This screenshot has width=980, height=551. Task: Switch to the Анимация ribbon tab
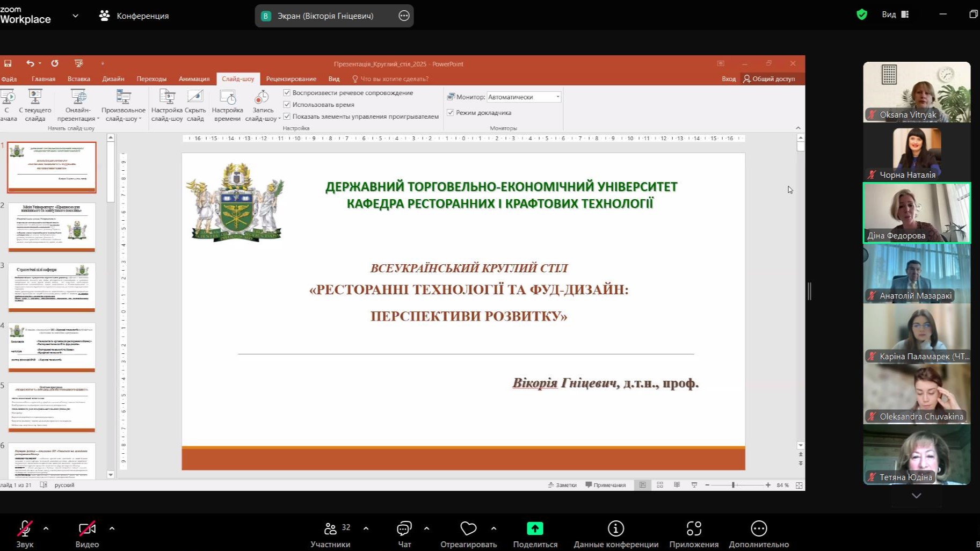pos(194,79)
